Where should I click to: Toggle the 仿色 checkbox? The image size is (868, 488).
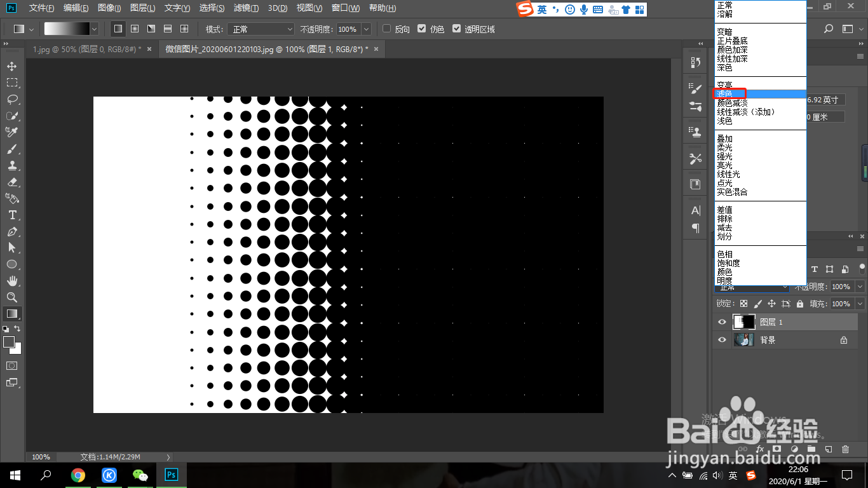421,29
